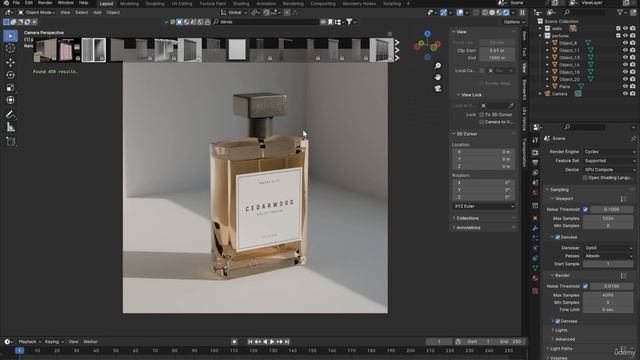Select the 3D Cursor tool
The width and height of the screenshot is (640, 360).
(x=11, y=49)
